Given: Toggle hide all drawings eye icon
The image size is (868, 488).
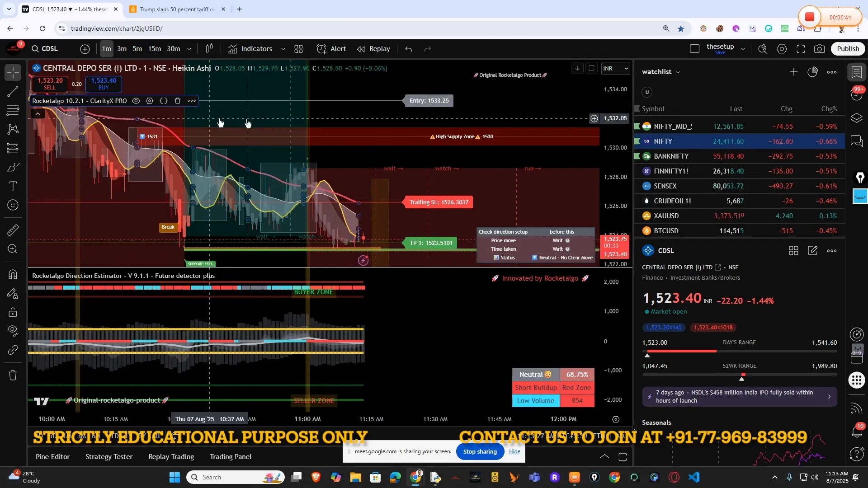Looking at the screenshot, I should [x=13, y=330].
